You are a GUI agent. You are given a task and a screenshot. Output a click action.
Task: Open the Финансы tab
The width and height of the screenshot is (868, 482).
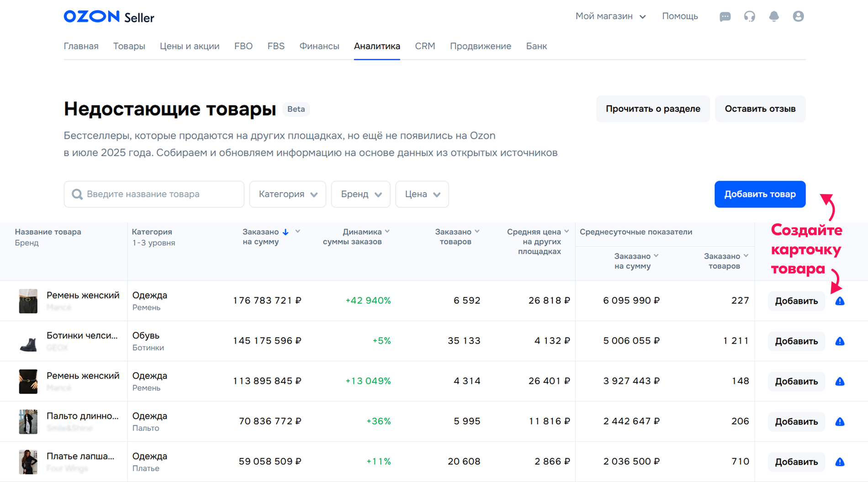pyautogui.click(x=319, y=46)
